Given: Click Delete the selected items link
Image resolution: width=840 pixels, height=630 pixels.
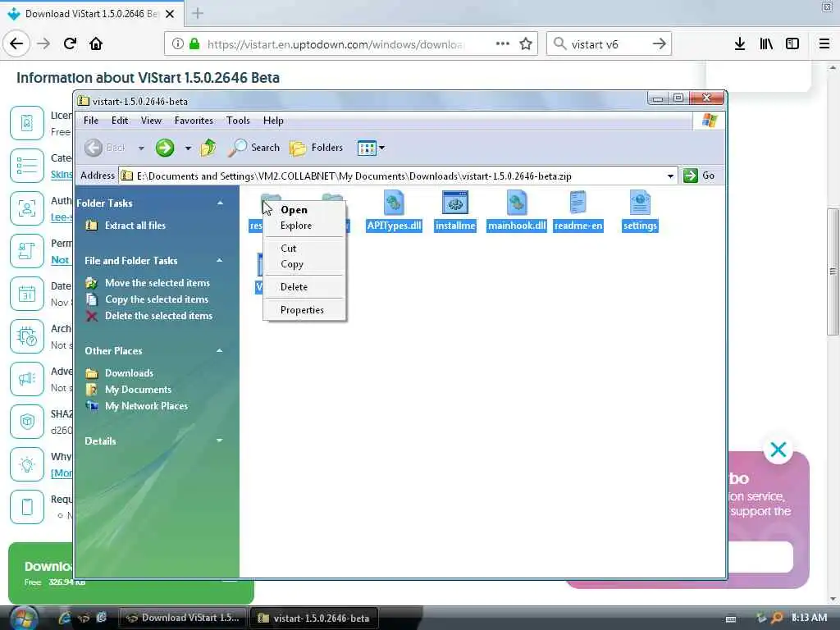Looking at the screenshot, I should pos(158,316).
